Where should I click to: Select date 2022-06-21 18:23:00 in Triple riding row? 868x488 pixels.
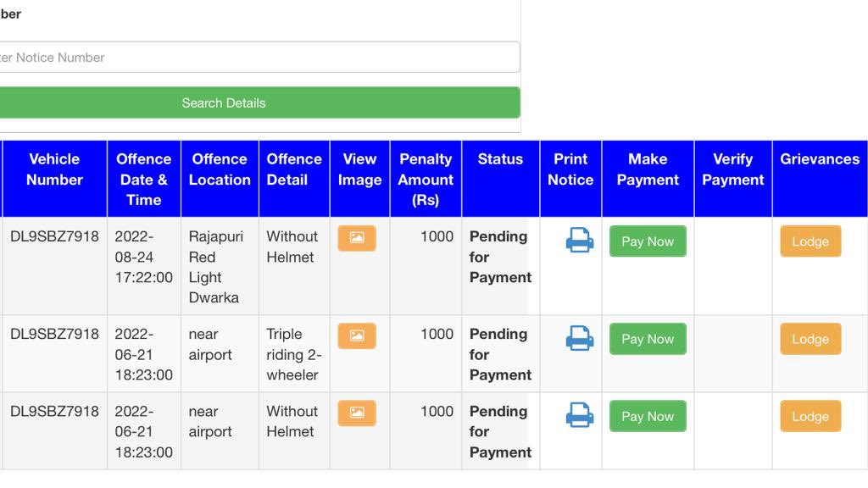point(144,355)
